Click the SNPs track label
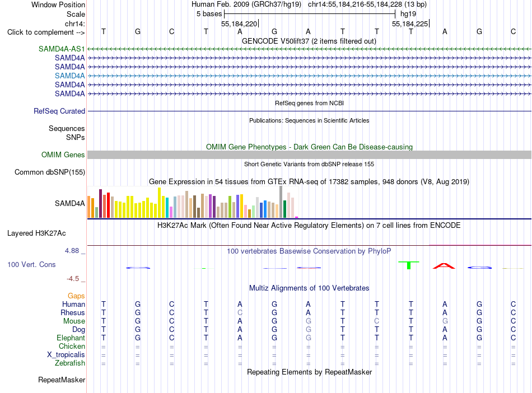Viewport: 532px width, 393px height. (76, 137)
